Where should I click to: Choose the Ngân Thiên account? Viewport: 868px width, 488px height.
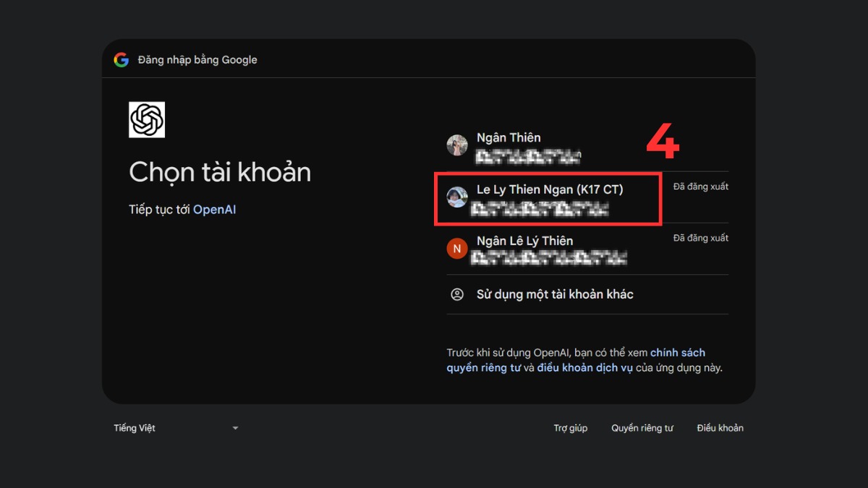tap(587, 146)
